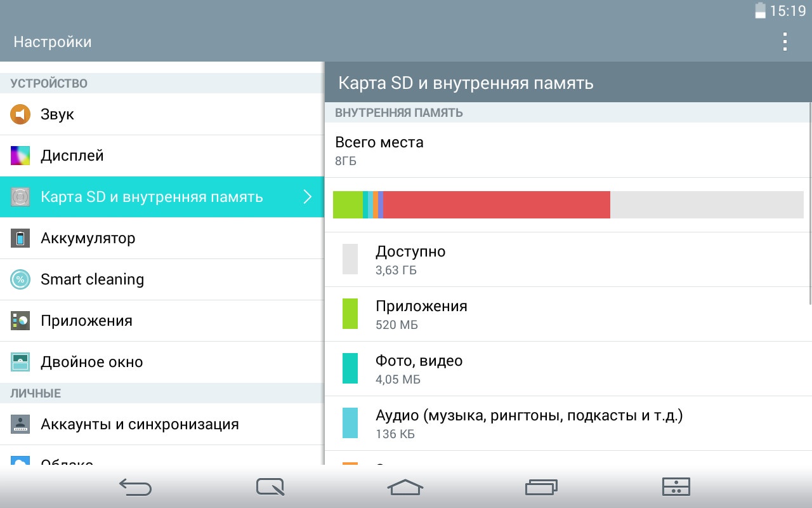Select Аккумулятор in the settings list
Viewport: 812px width, 508px height.
tap(88, 238)
